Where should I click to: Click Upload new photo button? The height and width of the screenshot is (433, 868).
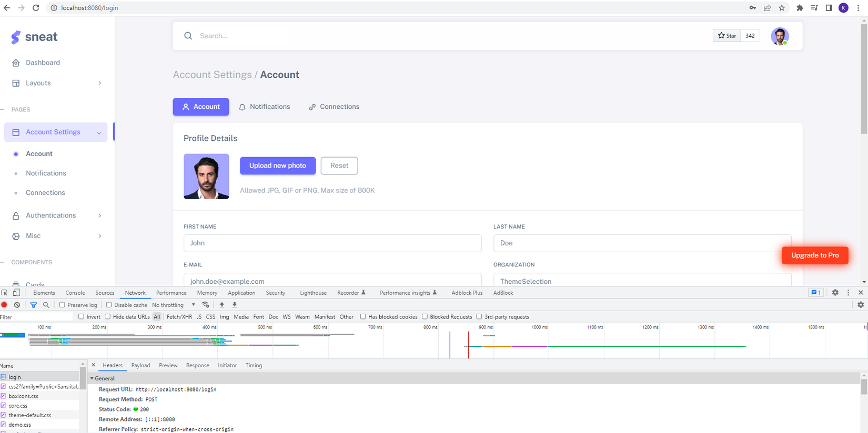(278, 166)
